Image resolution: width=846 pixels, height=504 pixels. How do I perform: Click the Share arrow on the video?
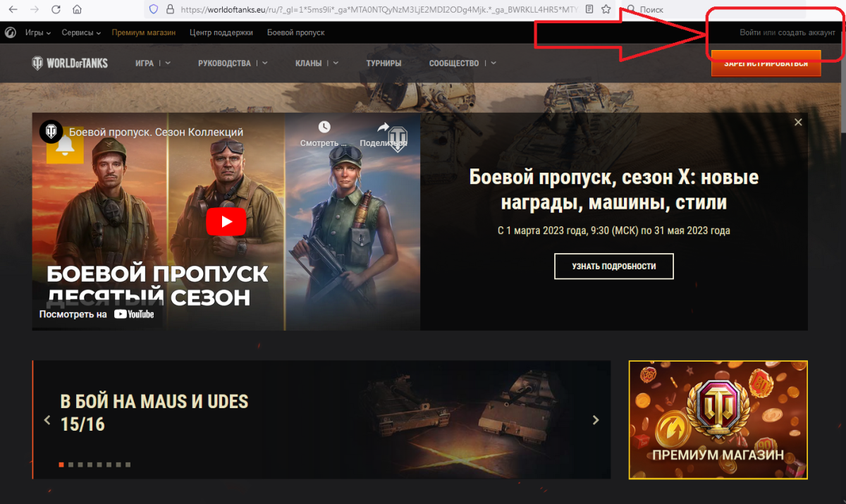click(383, 127)
